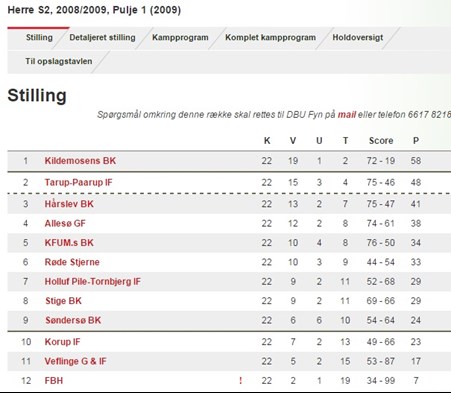
Task: Click the Røde Stjerne link
Action: (72, 262)
